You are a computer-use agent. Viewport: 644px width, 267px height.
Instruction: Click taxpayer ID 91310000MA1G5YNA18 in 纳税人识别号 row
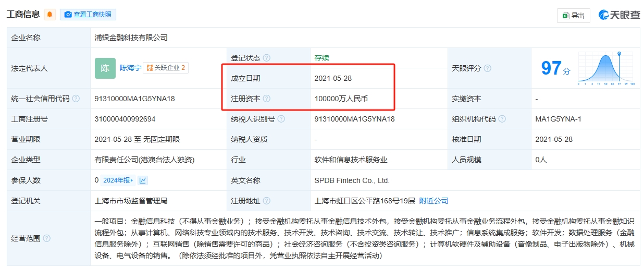click(355, 119)
